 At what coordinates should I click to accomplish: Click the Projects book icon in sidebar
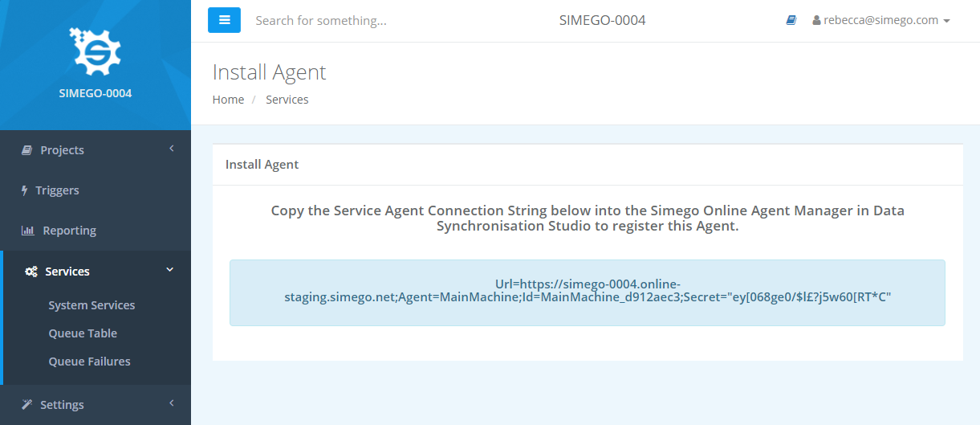coord(26,150)
